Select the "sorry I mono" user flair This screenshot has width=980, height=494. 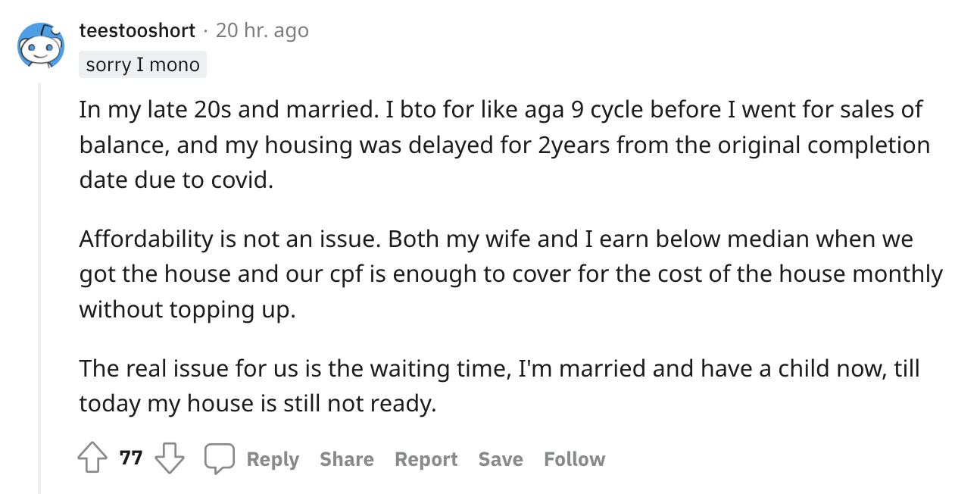click(142, 65)
